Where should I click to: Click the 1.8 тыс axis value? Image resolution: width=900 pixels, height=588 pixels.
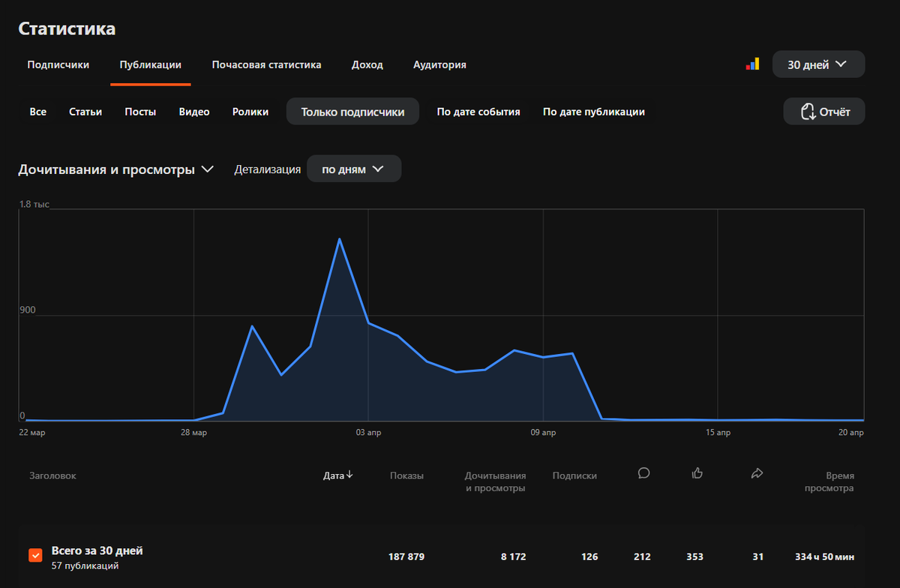point(34,204)
